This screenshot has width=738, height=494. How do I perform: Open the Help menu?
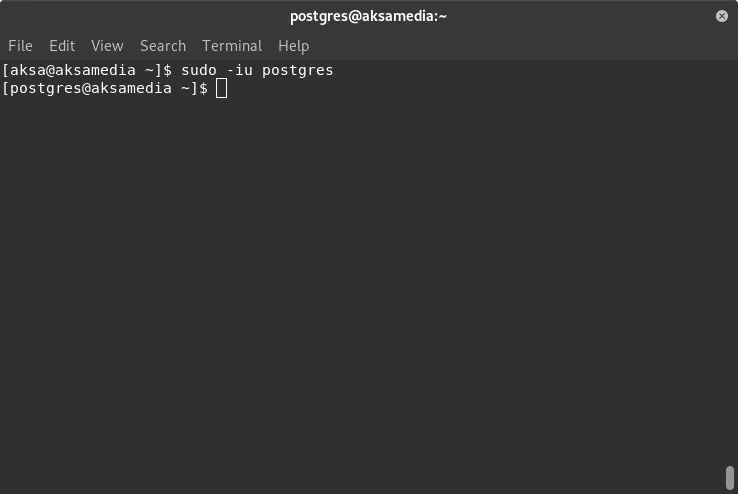[294, 46]
